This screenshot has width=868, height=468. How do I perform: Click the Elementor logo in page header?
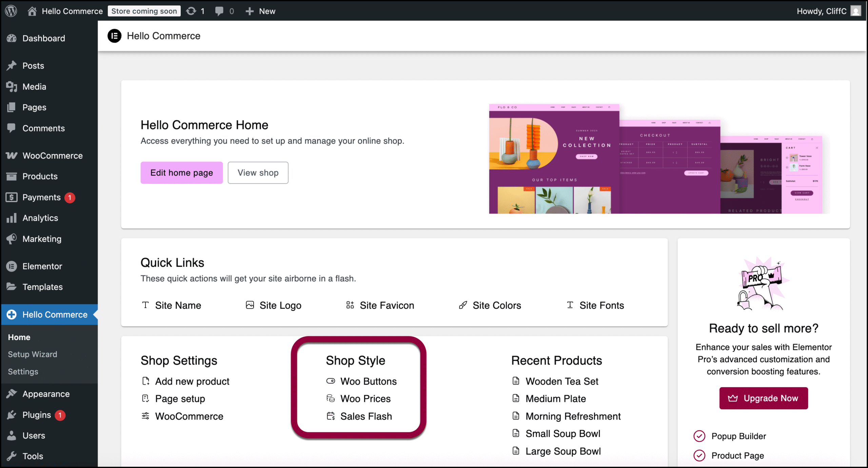[x=114, y=36]
